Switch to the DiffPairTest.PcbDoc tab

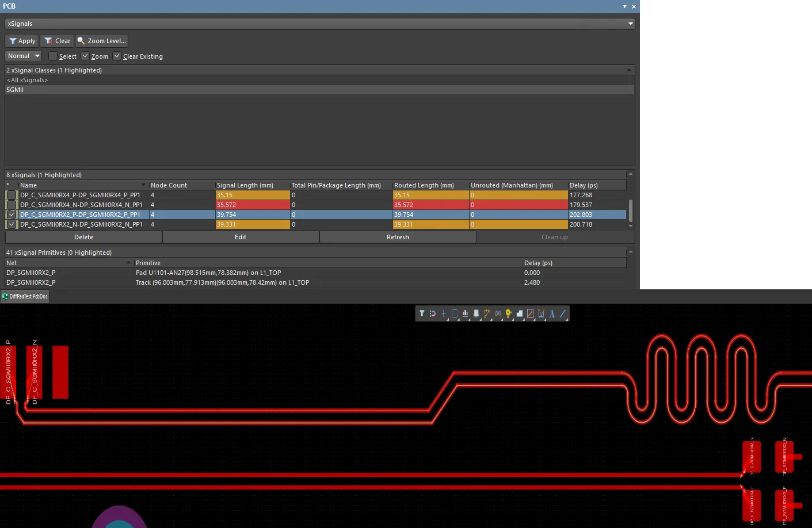point(25,296)
